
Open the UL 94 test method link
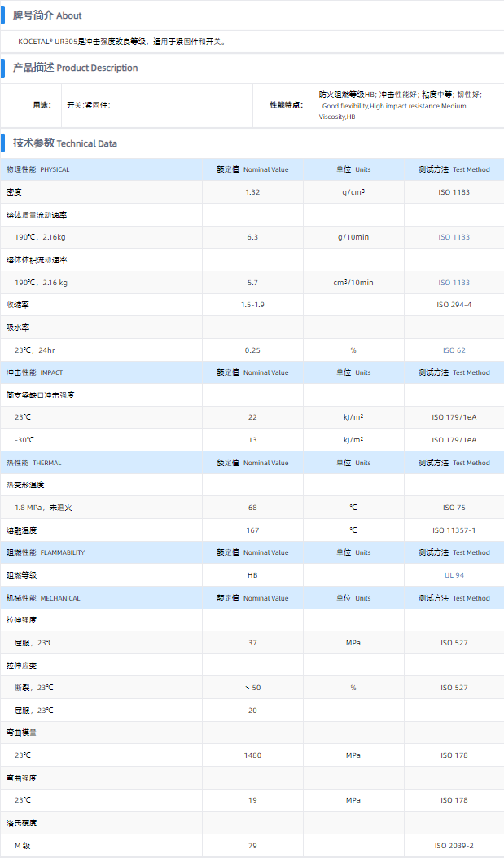pyautogui.click(x=454, y=575)
